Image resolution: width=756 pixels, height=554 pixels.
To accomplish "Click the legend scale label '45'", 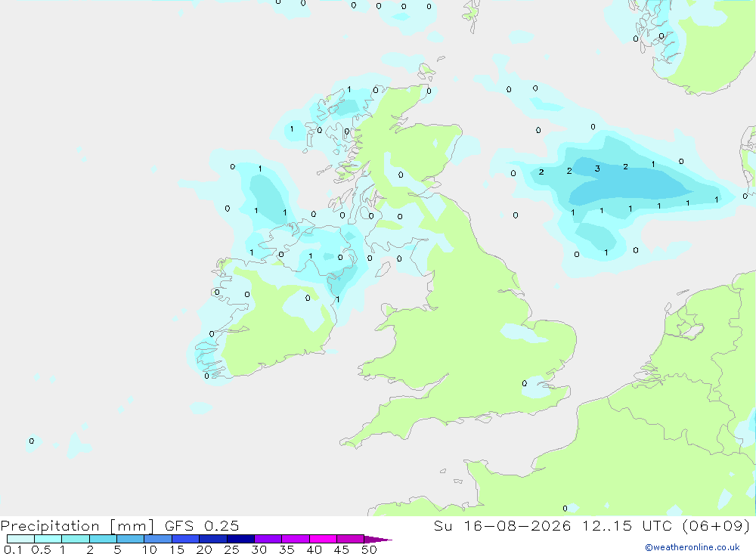I will click(342, 549).
